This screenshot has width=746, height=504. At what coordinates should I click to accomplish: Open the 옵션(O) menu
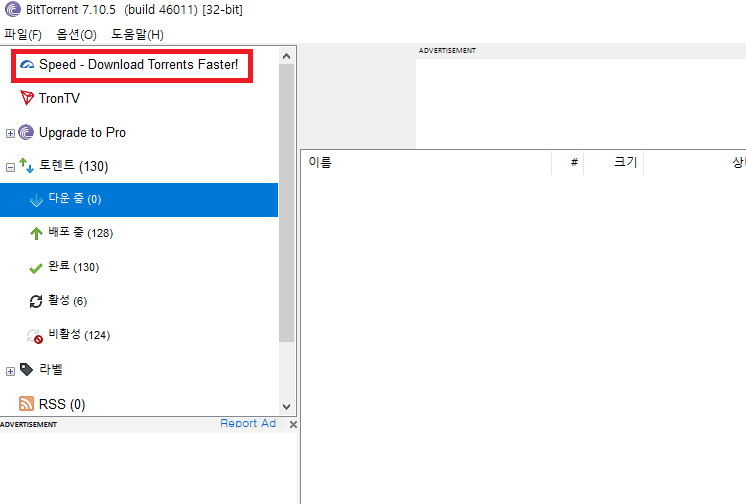click(x=76, y=35)
